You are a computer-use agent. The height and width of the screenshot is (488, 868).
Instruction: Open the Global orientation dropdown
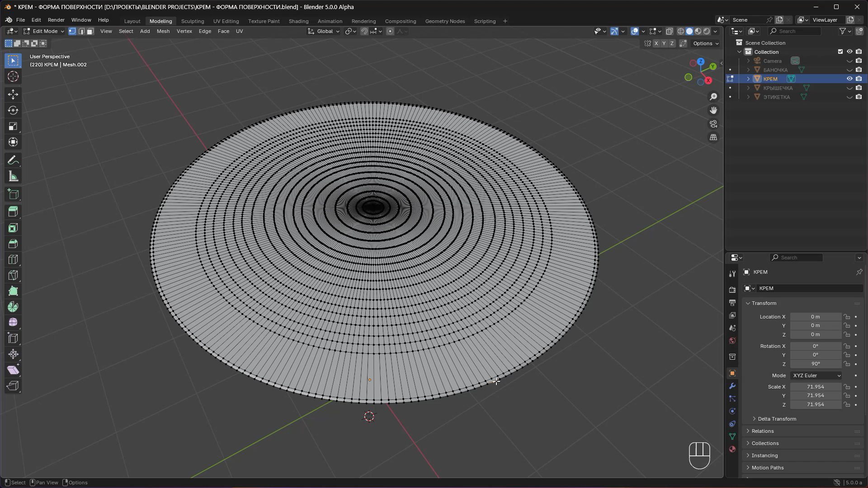[x=324, y=31]
